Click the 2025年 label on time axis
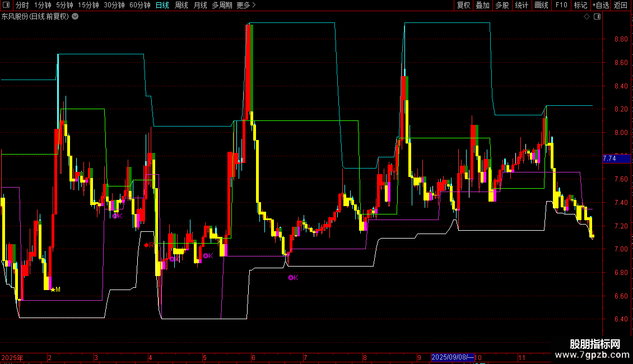 coord(12,357)
